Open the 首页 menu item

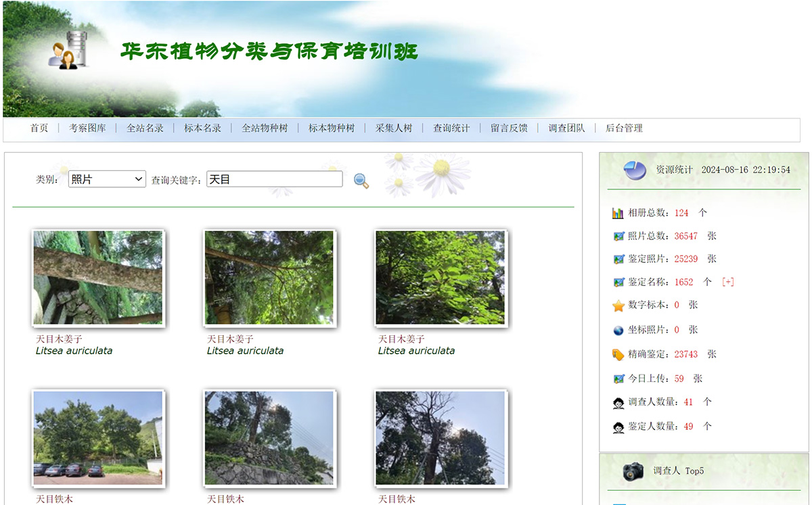point(39,128)
